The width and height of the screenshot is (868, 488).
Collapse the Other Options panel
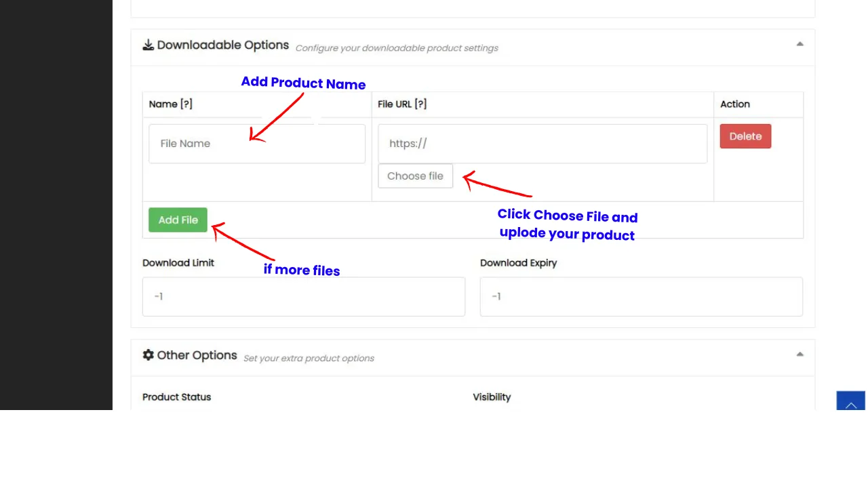click(x=800, y=354)
